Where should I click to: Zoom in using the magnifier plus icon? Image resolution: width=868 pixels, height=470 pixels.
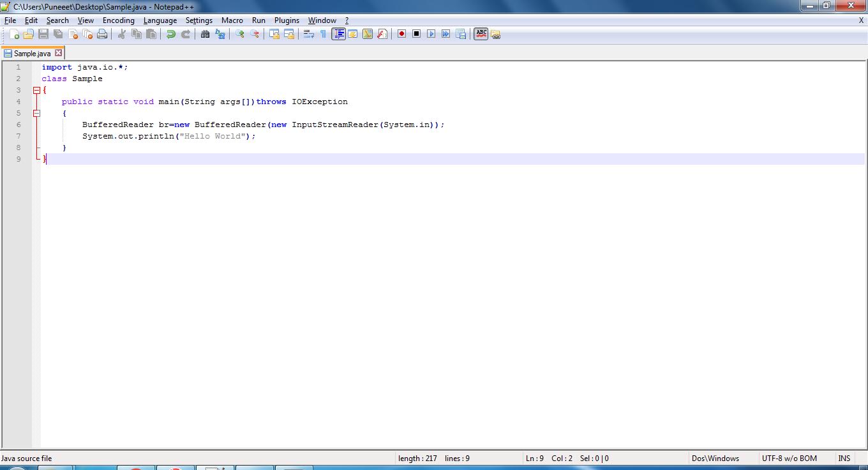coord(239,34)
